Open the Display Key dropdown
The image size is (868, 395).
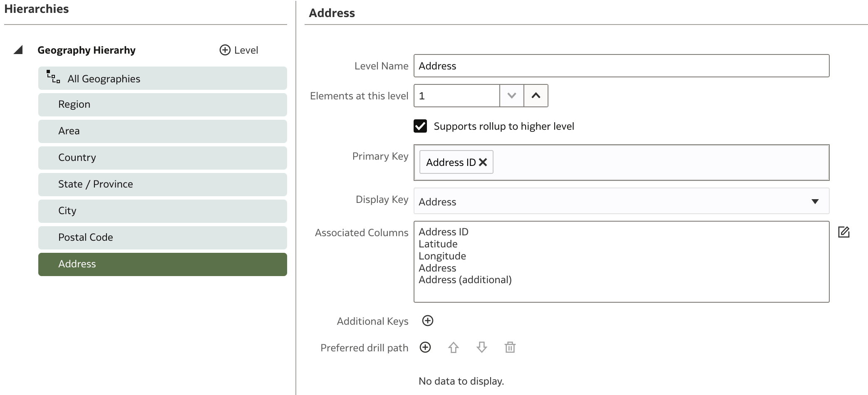coord(621,201)
